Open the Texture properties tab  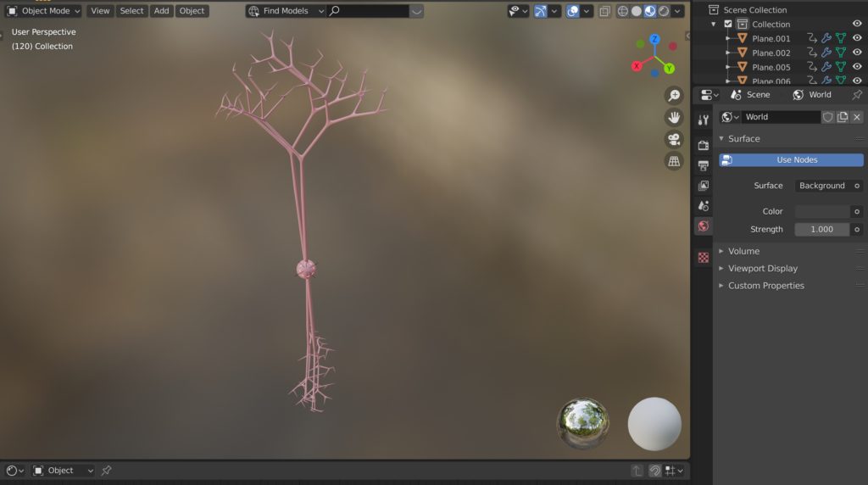pos(703,258)
